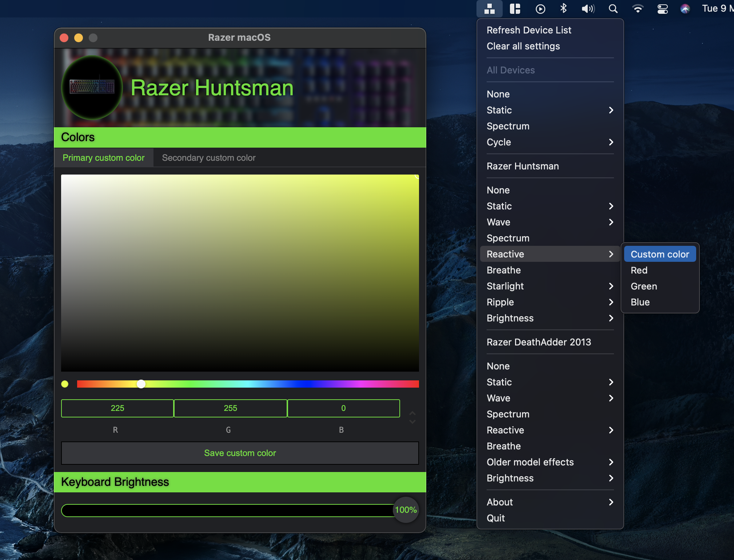
Task: Open Spotlight search magnifier icon
Action: [x=613, y=9]
